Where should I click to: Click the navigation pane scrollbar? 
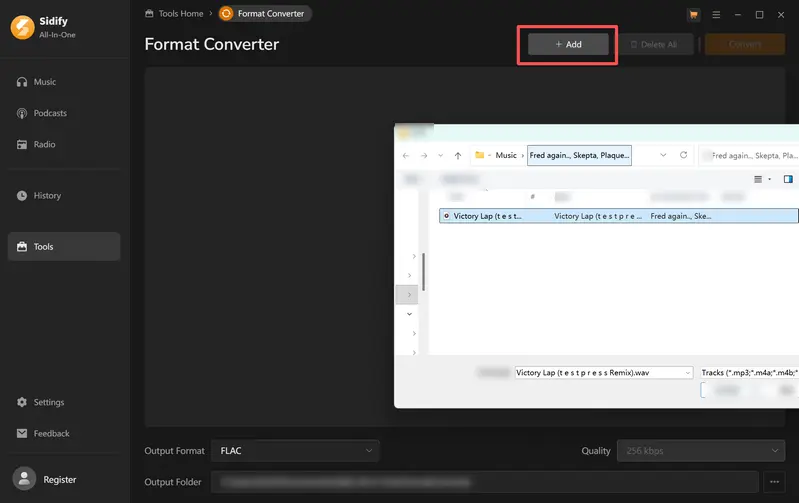point(423,272)
